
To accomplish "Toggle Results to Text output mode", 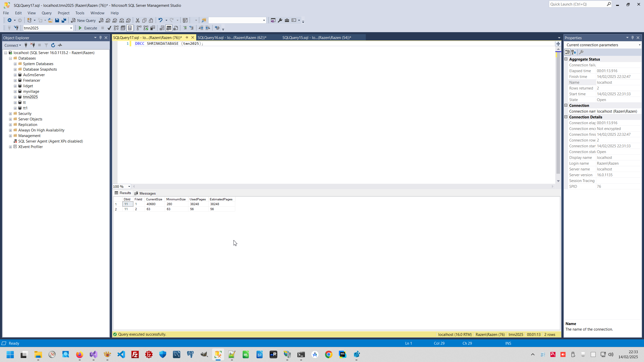I will (x=162, y=28).
